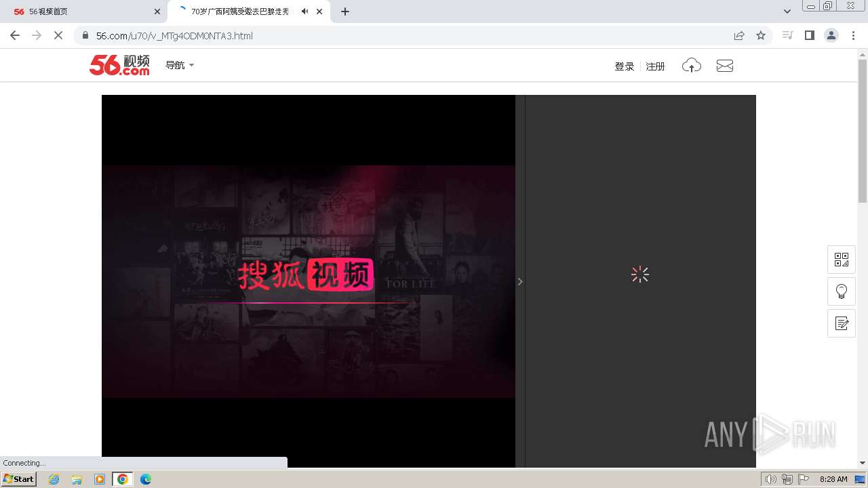Viewport: 868px width, 488px height.
Task: Open Microsoft Edge from taskbar
Action: [146, 479]
